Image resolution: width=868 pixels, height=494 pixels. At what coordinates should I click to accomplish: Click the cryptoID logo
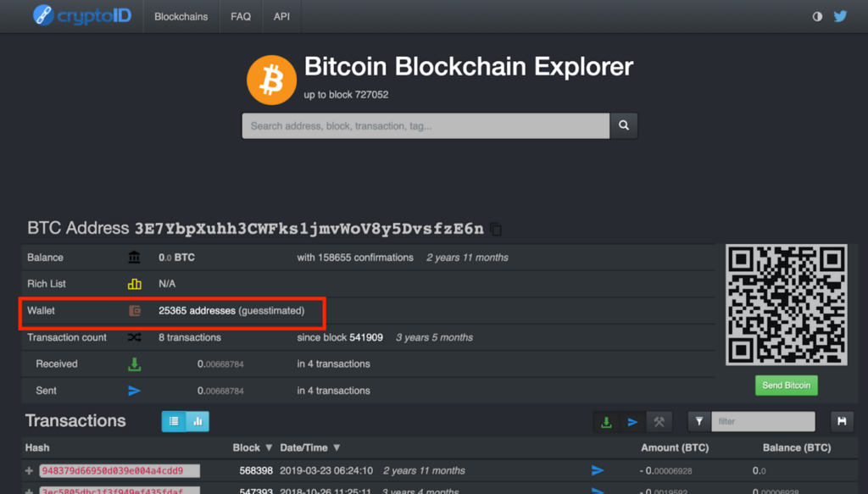coord(82,15)
